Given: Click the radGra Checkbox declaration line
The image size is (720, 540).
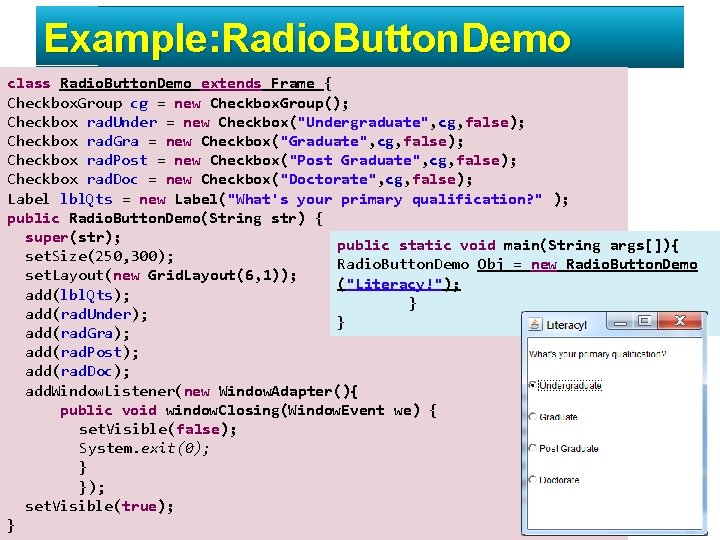Looking at the screenshot, I should (x=235, y=141).
